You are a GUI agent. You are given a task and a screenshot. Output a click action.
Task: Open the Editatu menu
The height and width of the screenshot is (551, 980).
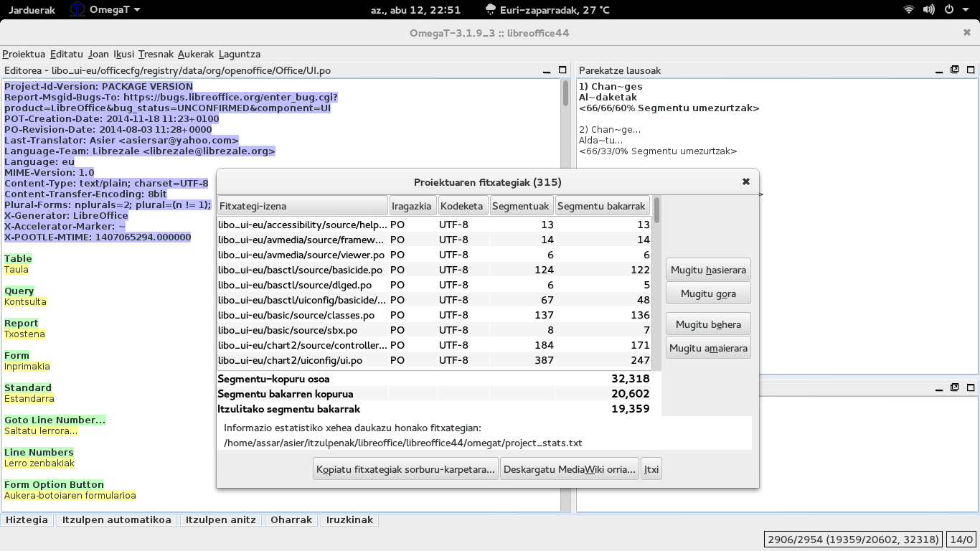point(67,54)
